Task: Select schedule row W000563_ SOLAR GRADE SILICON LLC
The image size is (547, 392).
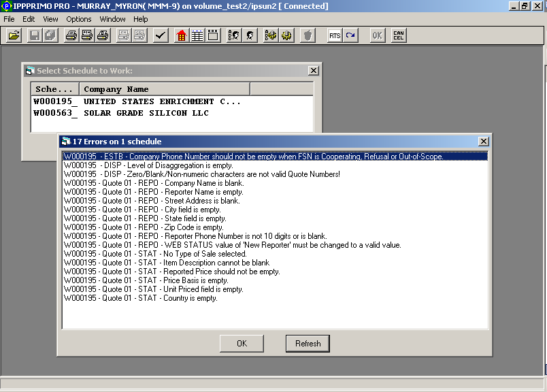Action: pos(172,113)
